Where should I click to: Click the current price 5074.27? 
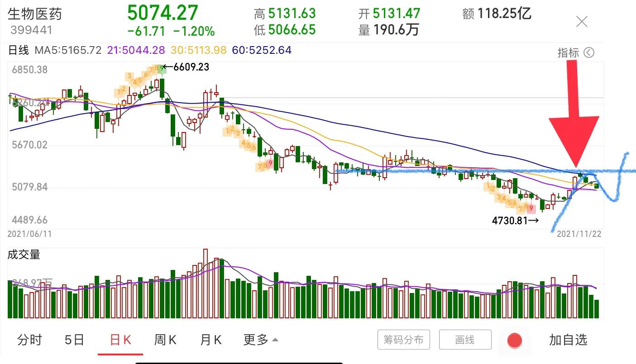[163, 12]
